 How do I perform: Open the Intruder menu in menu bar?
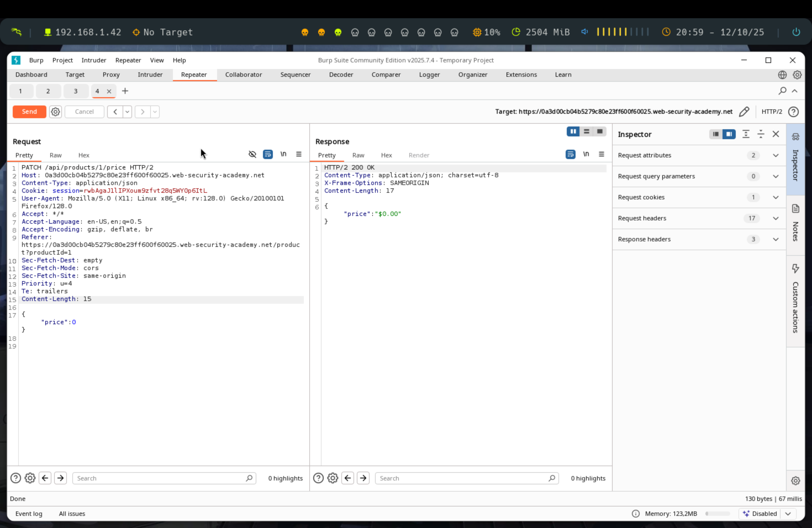tap(94, 60)
